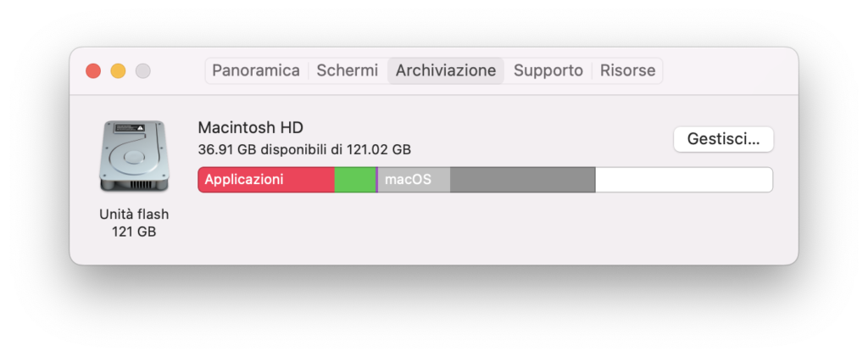
Task: Click the disabled gray zoom window button
Action: click(142, 71)
